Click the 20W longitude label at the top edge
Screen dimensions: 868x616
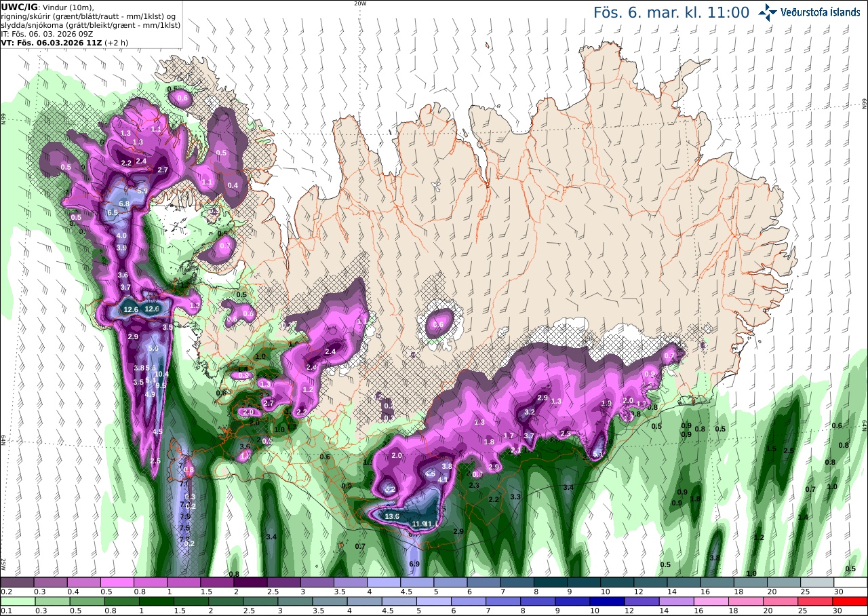[x=360, y=3]
